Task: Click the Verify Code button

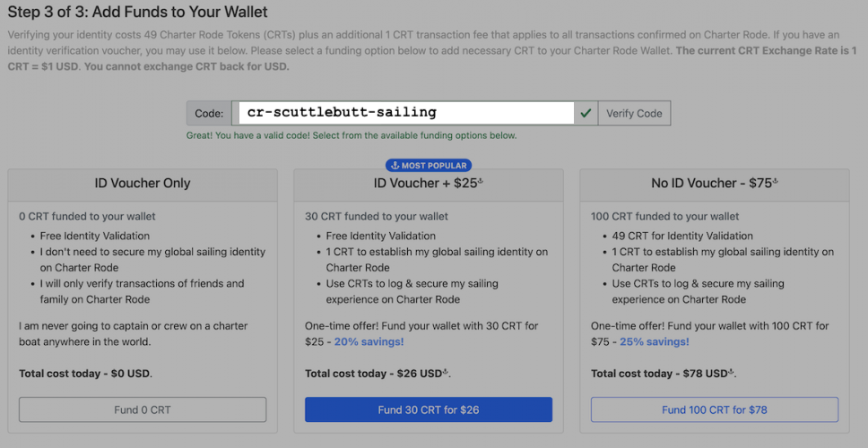Action: (x=634, y=114)
